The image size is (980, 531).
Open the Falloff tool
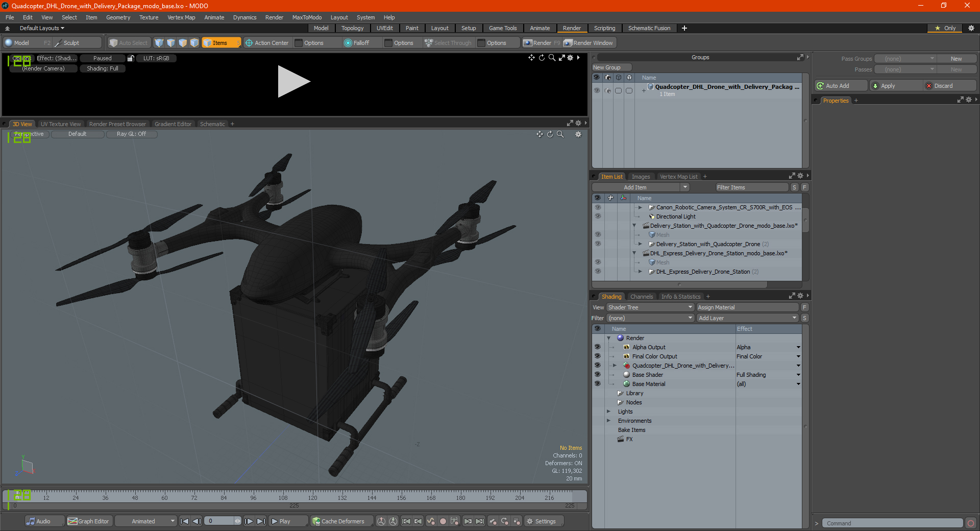[357, 43]
